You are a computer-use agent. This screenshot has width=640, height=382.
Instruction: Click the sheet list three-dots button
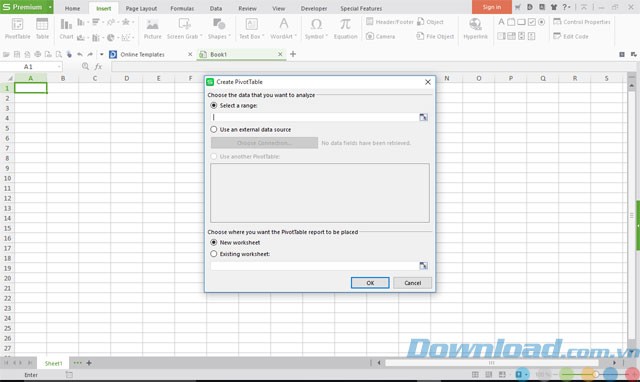coord(77,363)
